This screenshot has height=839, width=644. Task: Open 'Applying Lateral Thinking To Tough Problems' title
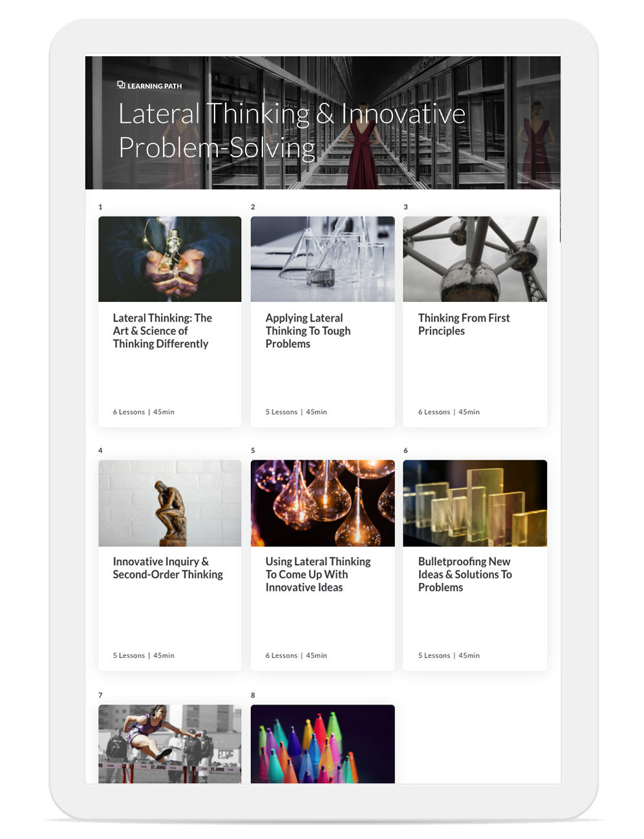tap(308, 331)
